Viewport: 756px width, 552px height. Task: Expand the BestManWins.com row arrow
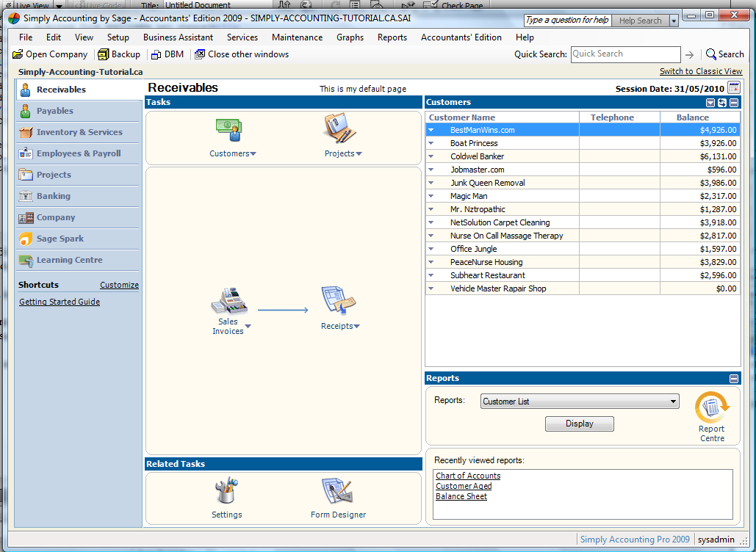pyautogui.click(x=431, y=130)
